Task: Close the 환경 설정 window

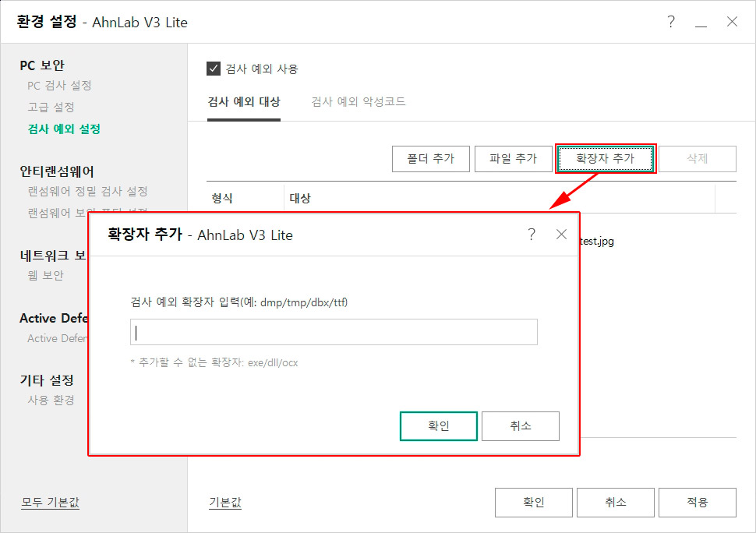Action: (x=732, y=22)
